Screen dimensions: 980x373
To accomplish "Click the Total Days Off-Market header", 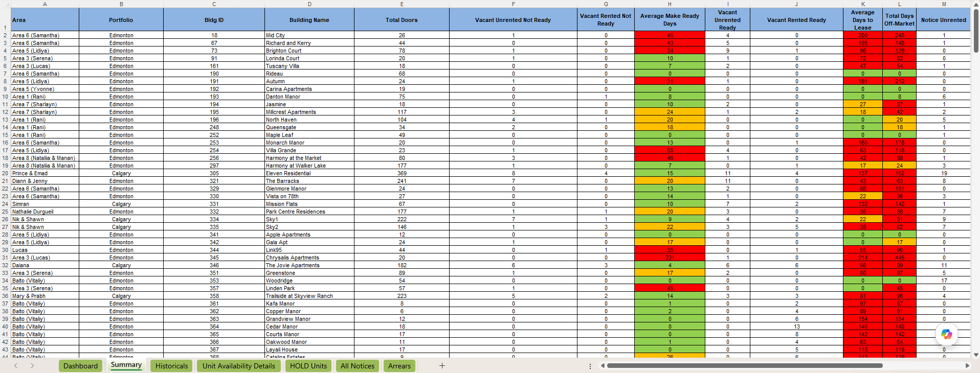I will tap(899, 20).
